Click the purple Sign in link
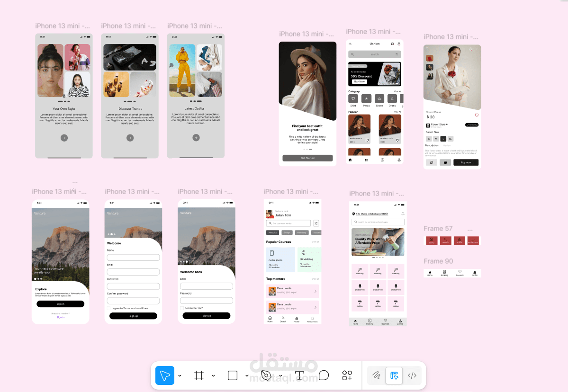This screenshot has width=568, height=392. click(x=61, y=318)
